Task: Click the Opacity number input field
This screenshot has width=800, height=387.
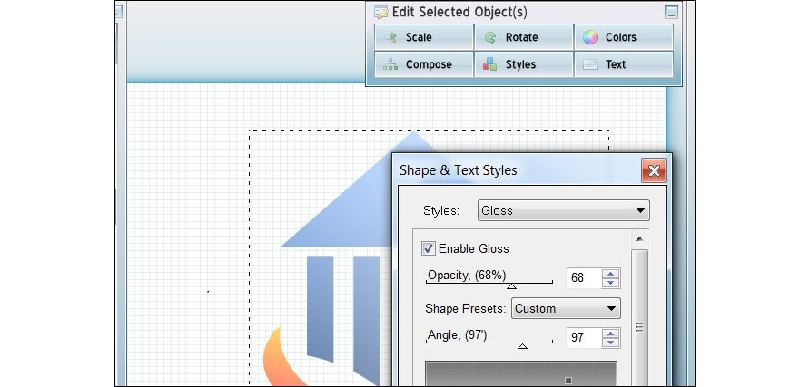Action: point(584,278)
